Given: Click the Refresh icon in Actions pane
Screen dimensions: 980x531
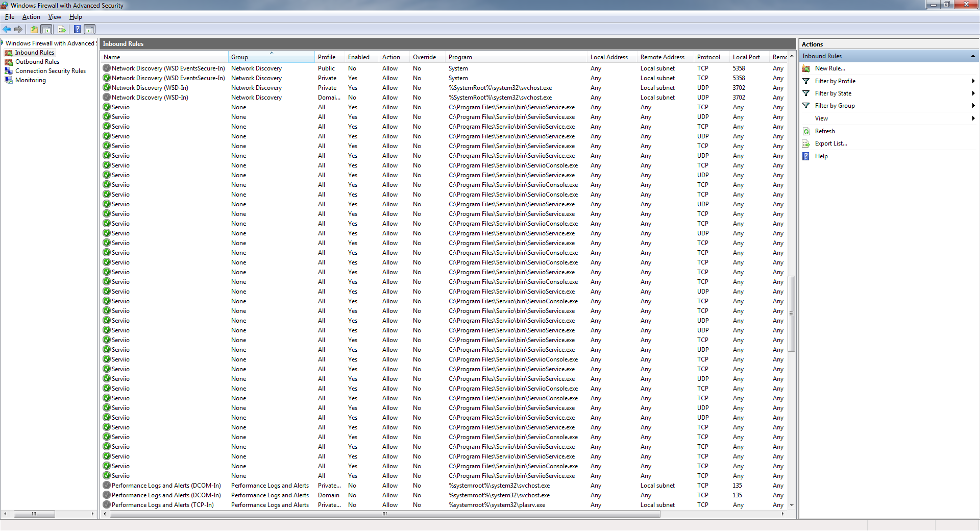Looking at the screenshot, I should click(x=806, y=131).
